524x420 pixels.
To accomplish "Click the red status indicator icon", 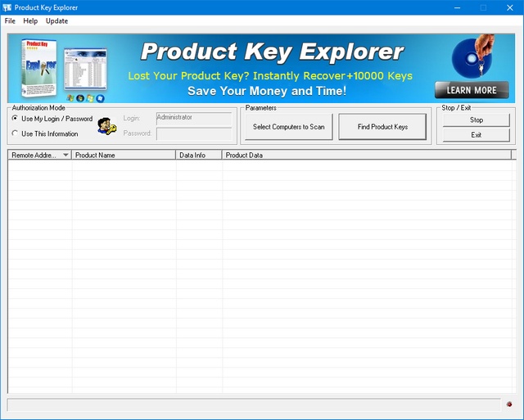I will tap(509, 404).
